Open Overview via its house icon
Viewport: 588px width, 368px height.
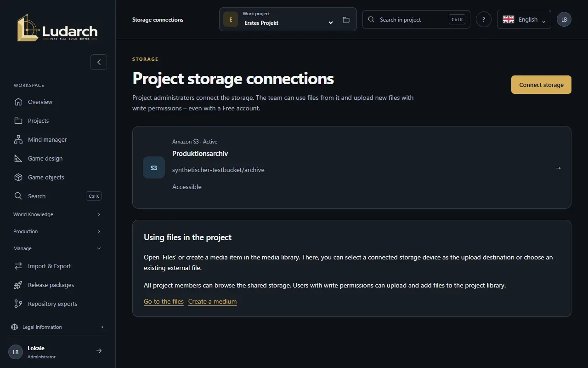point(18,102)
